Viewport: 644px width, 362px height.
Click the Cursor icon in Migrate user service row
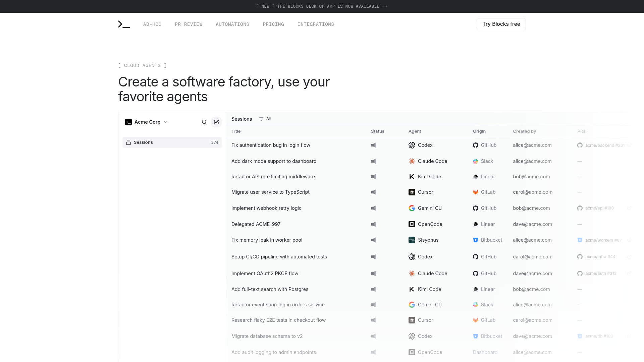(x=412, y=192)
